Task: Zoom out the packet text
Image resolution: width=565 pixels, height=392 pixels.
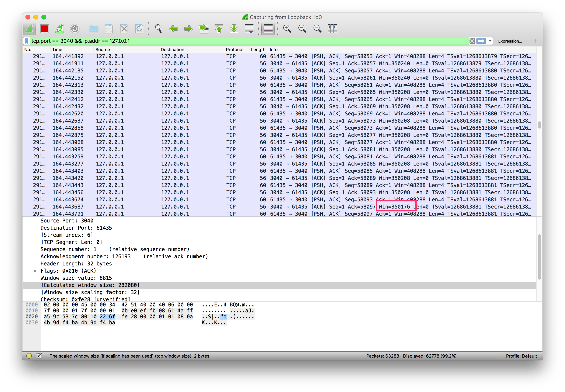Action: click(302, 29)
